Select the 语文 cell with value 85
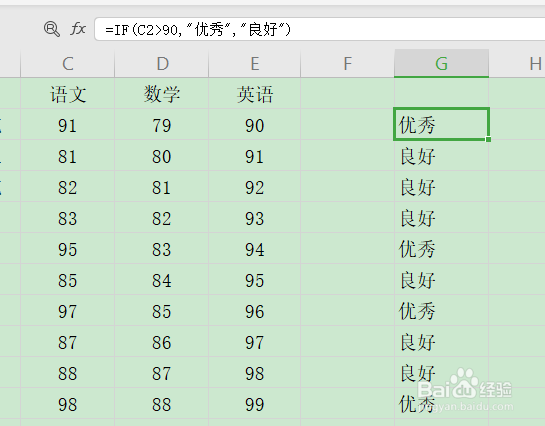 click(x=67, y=279)
